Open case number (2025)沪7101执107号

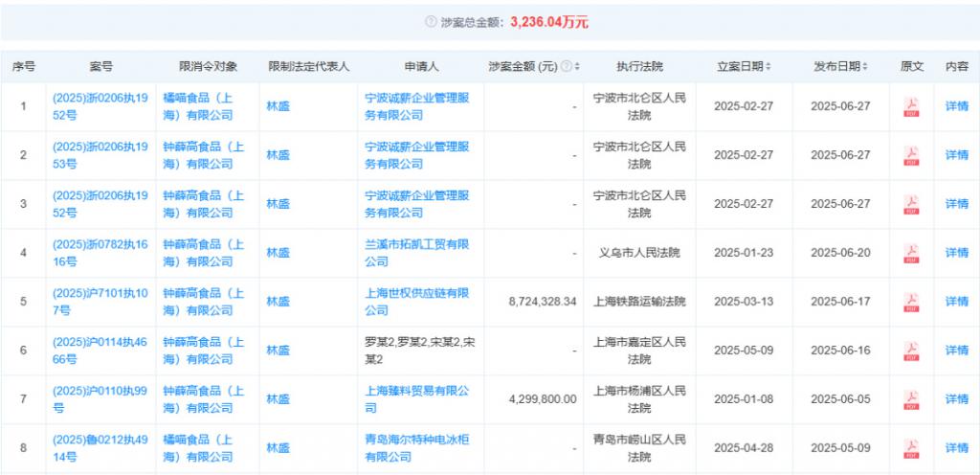(100, 302)
